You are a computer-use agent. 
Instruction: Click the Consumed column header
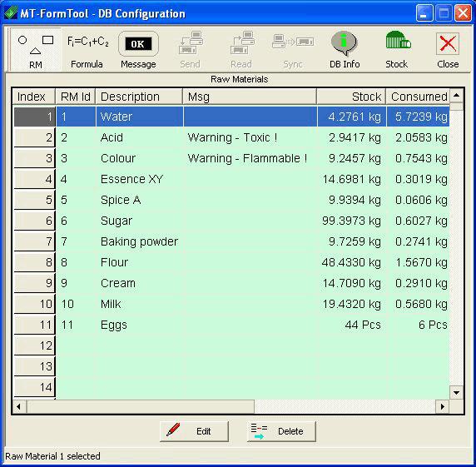(x=418, y=97)
